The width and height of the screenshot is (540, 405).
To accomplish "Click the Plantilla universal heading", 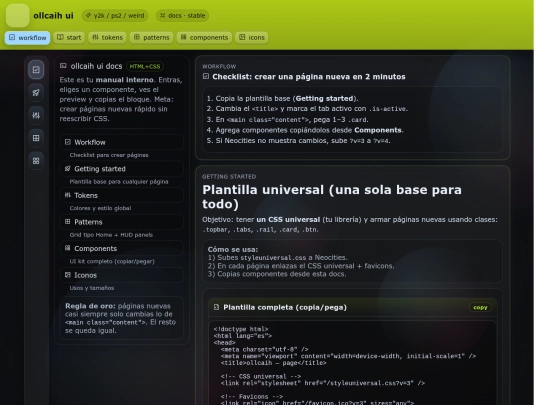I will pyautogui.click(x=332, y=197).
